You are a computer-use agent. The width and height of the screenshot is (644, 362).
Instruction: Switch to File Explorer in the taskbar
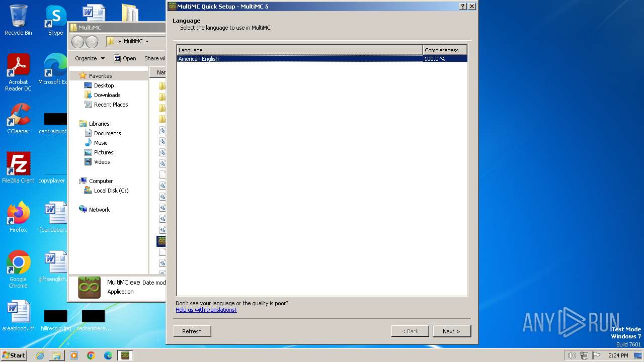[x=57, y=355]
